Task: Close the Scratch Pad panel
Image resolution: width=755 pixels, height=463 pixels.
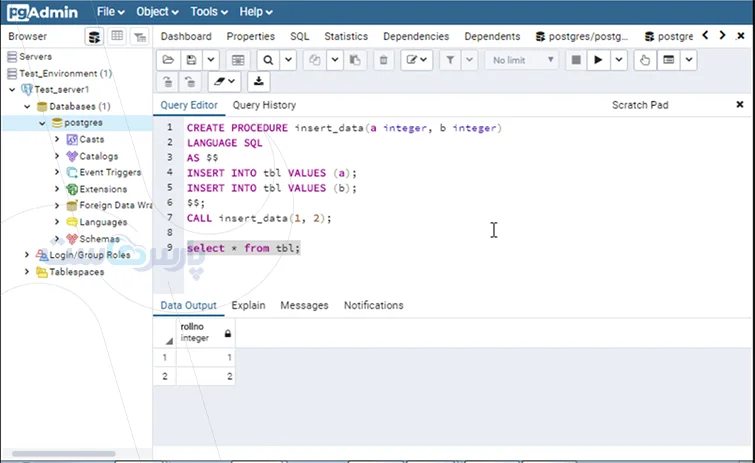Action: click(740, 104)
